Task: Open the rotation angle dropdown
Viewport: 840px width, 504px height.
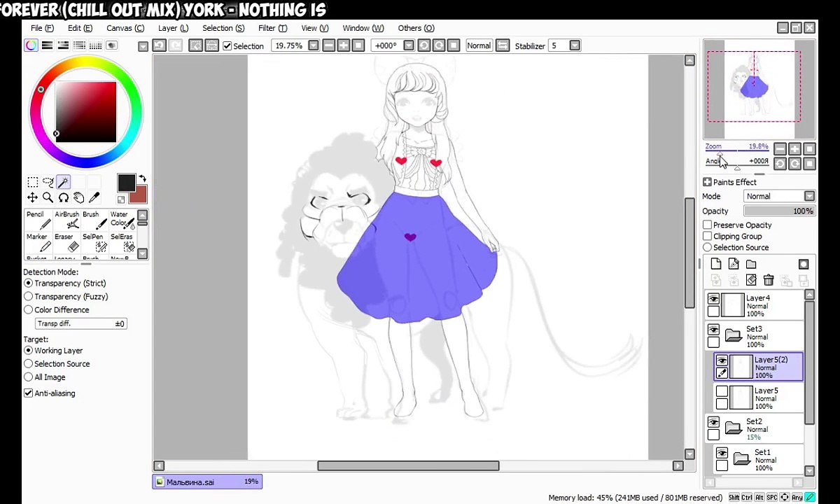Action: (x=410, y=45)
